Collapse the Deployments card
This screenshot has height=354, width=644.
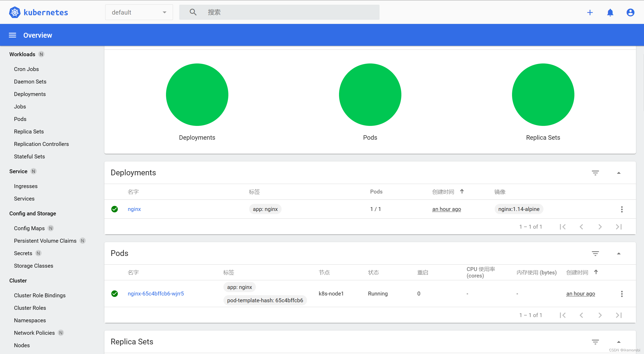619,173
